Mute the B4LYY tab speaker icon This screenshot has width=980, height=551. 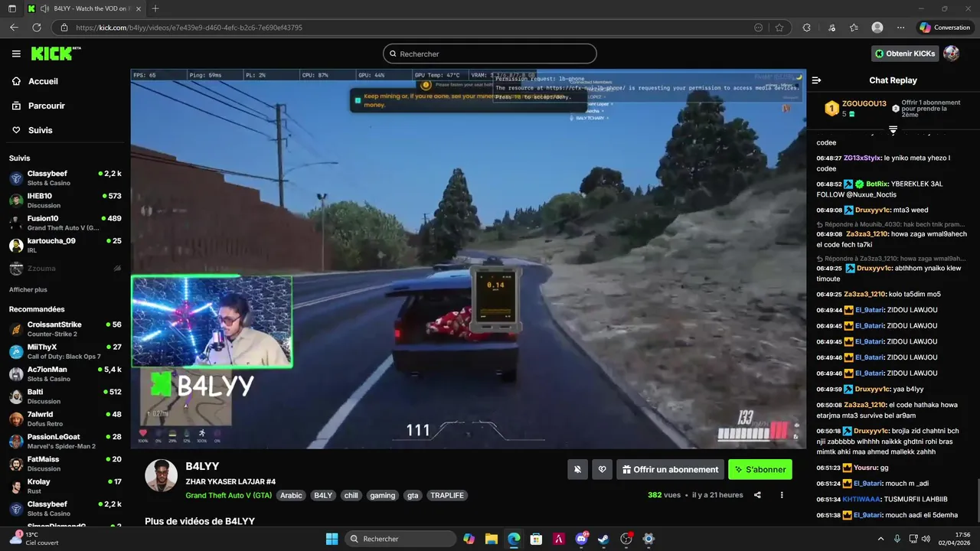click(44, 8)
